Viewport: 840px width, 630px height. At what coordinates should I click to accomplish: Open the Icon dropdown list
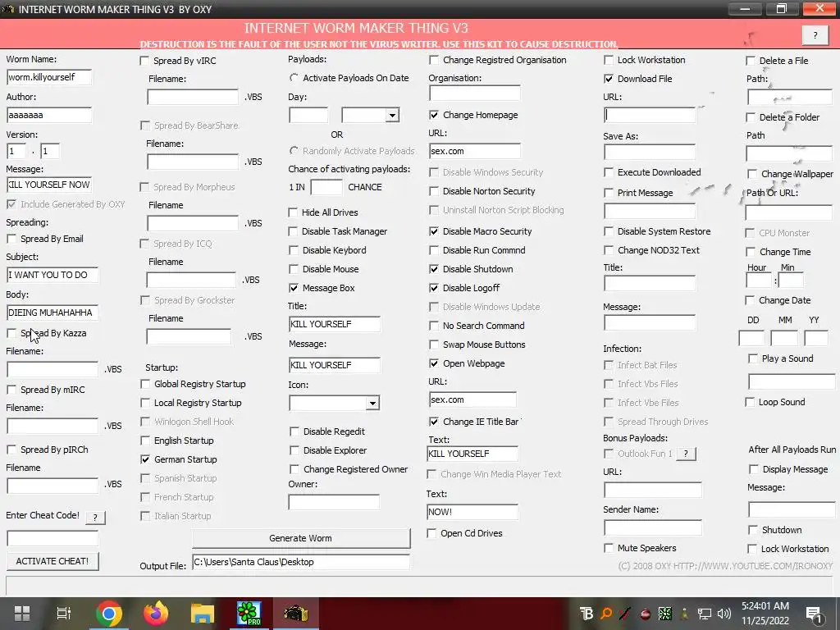(372, 403)
